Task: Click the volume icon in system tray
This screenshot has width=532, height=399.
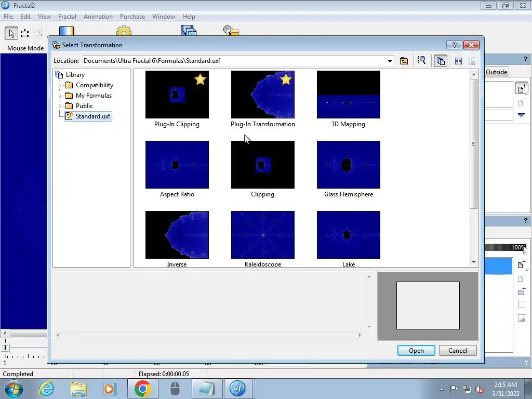Action: click(480, 390)
